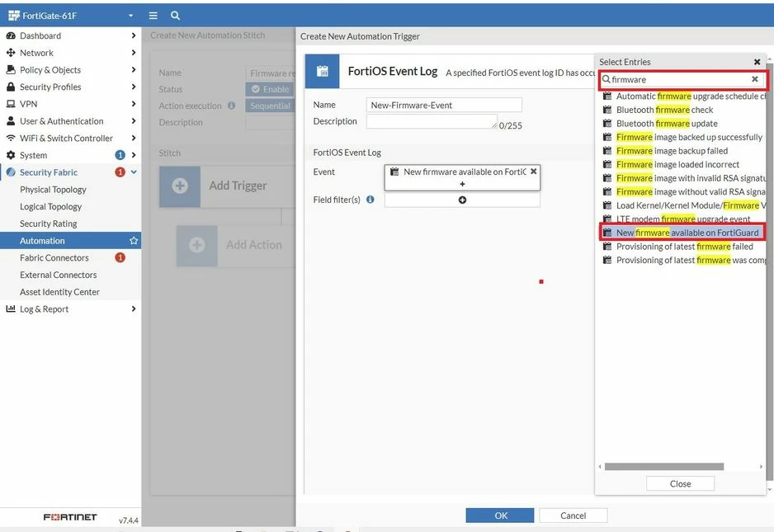Collapse the Security Fabric chevron
The width and height of the screenshot is (774, 532).
pyautogui.click(x=134, y=172)
